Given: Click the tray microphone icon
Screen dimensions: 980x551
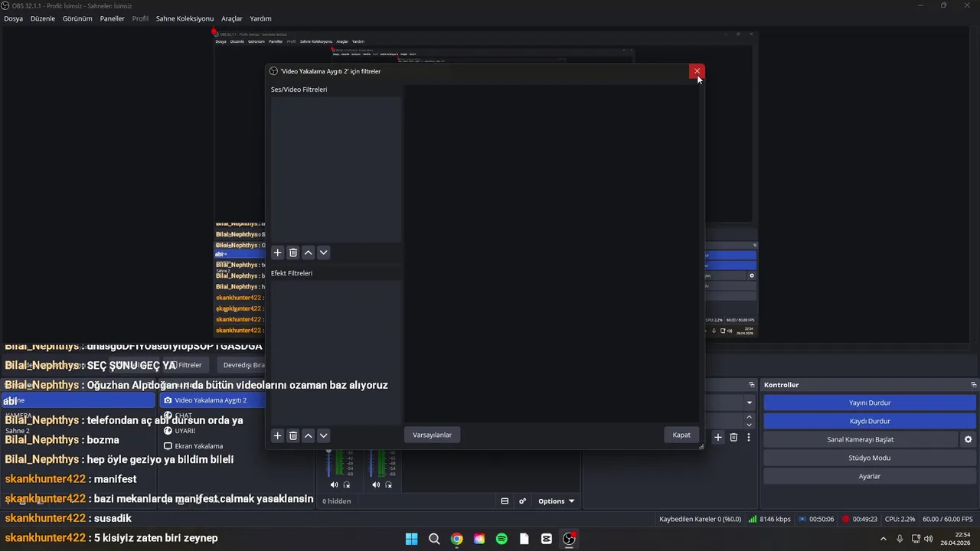Looking at the screenshot, I should pos(900,539).
